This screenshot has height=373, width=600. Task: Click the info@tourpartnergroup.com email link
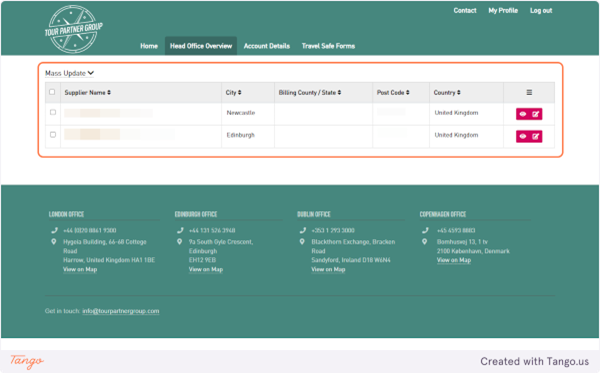[121, 311]
